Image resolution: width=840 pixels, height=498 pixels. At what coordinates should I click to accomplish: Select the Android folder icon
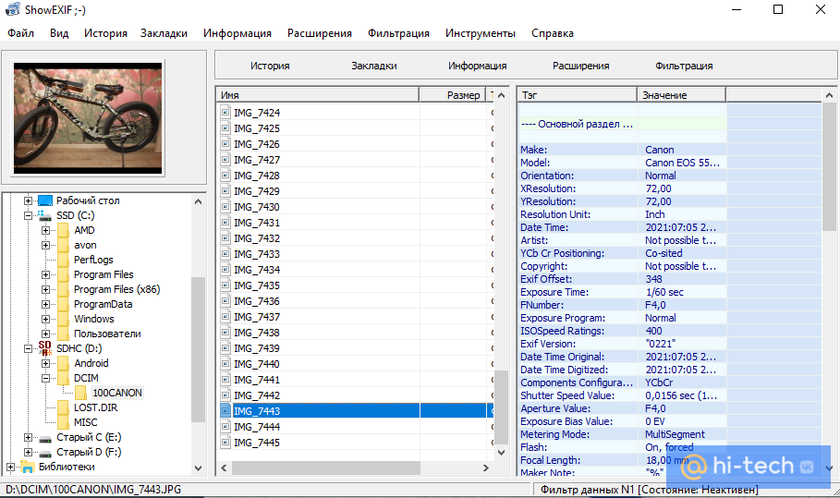pyautogui.click(x=64, y=363)
